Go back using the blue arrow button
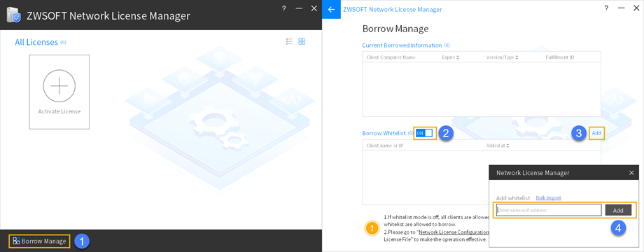Viewport: 644px width, 252px height. 331,9
